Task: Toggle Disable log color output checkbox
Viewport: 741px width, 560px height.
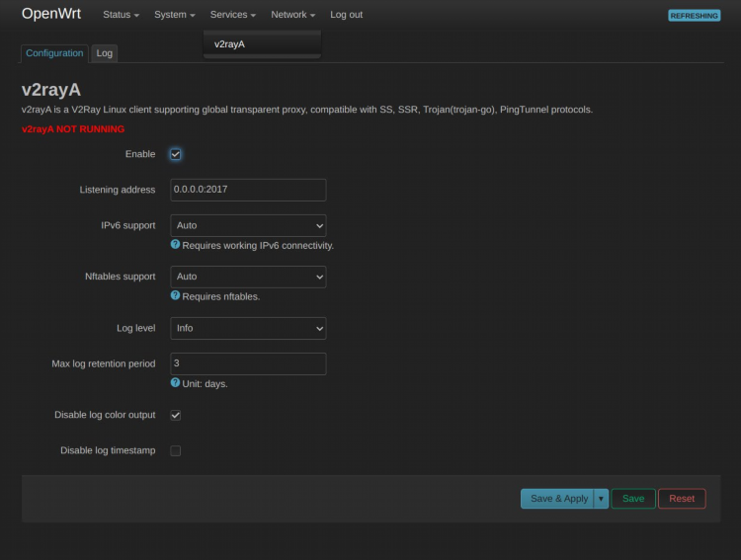Action: 175,415
